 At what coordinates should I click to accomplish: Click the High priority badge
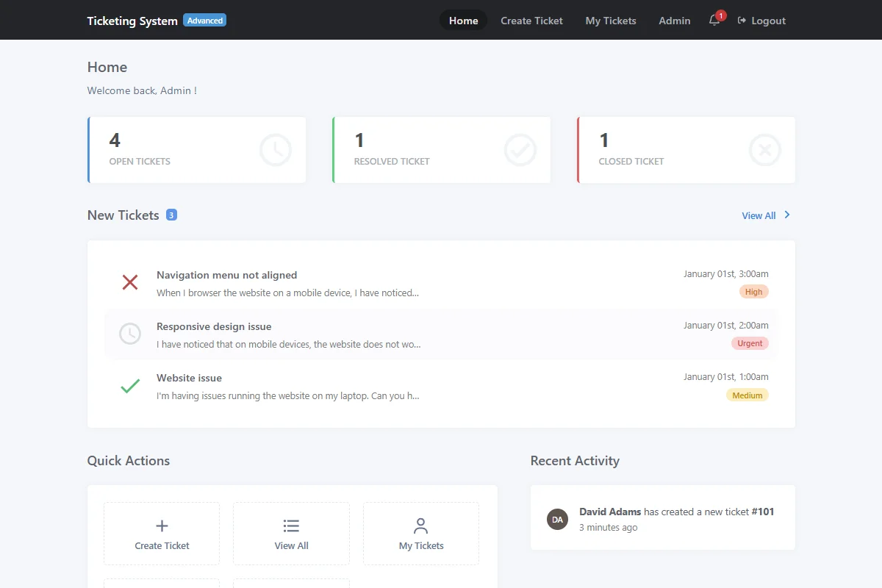pyautogui.click(x=754, y=292)
